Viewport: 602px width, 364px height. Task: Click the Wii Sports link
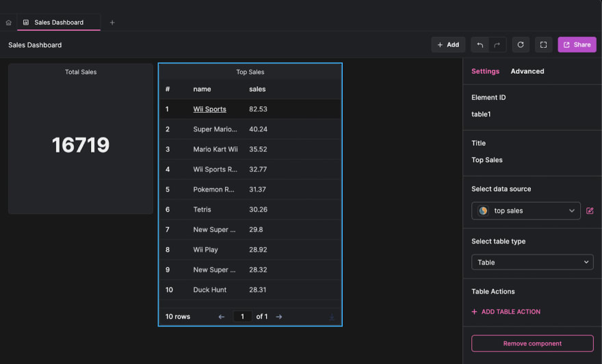(209, 109)
